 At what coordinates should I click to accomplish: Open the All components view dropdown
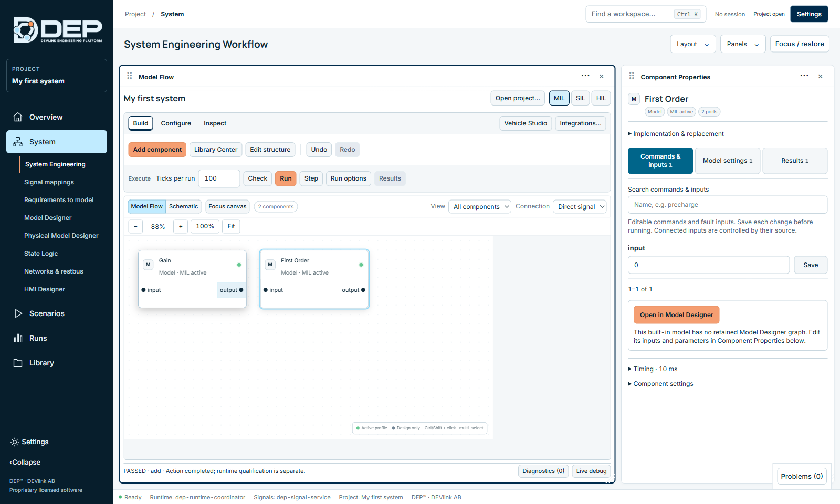point(480,207)
